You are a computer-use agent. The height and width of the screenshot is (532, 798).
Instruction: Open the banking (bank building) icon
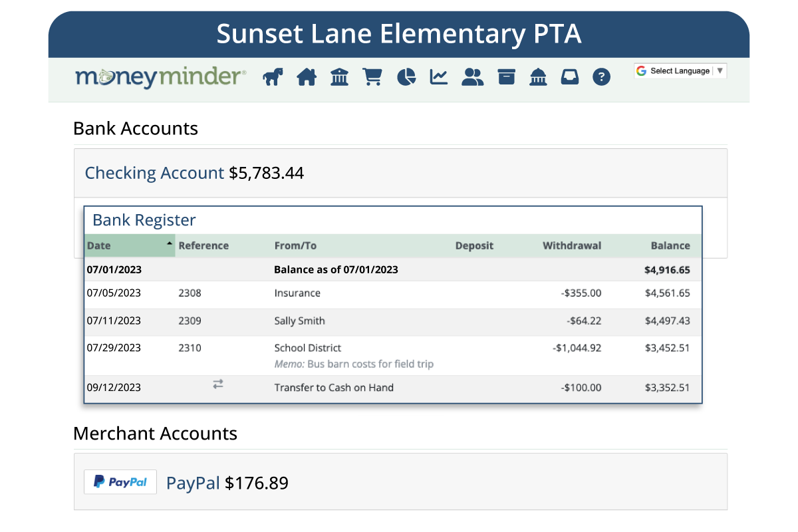click(339, 77)
